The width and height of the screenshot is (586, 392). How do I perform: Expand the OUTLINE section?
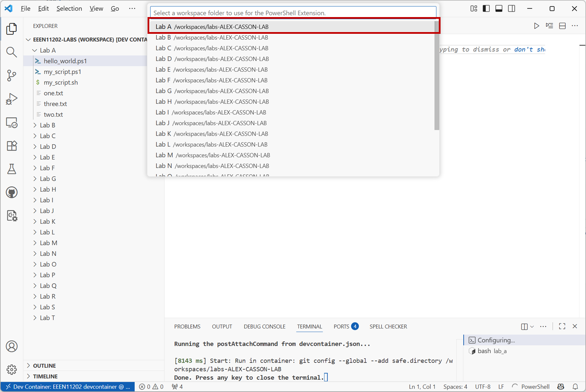(x=44, y=366)
